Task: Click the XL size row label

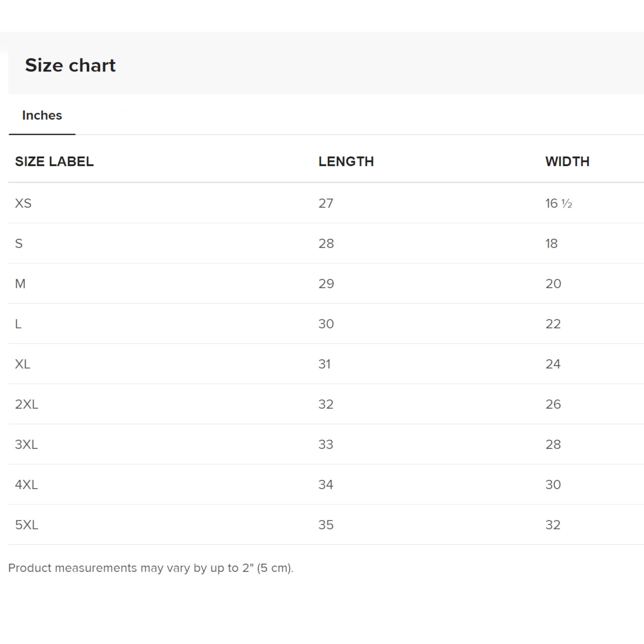Action: 22,364
